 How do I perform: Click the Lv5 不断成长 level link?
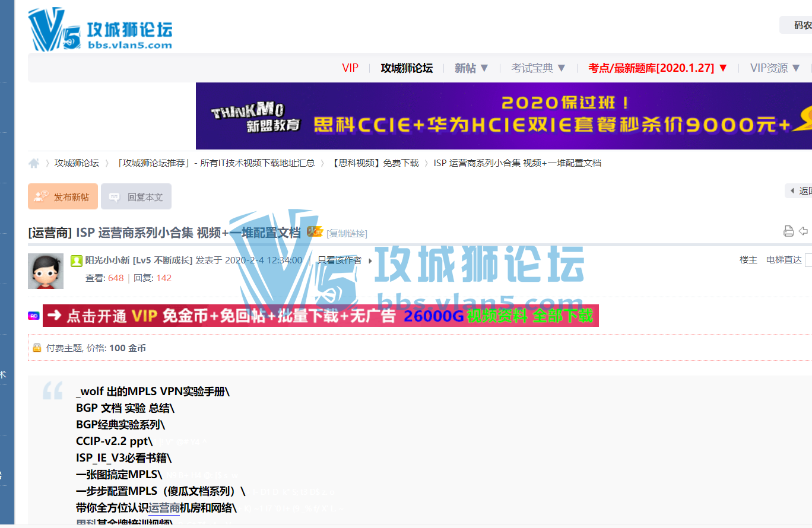click(163, 260)
